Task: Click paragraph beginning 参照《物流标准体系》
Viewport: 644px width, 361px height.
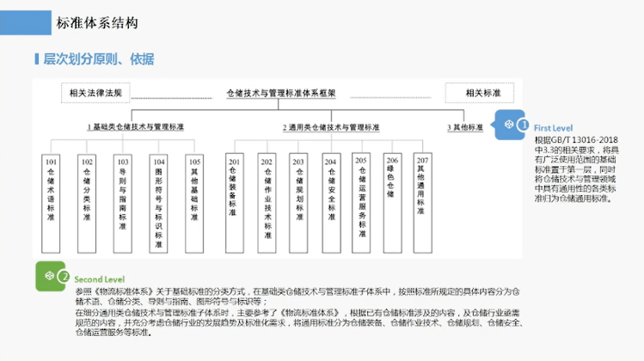Action: 297,297
